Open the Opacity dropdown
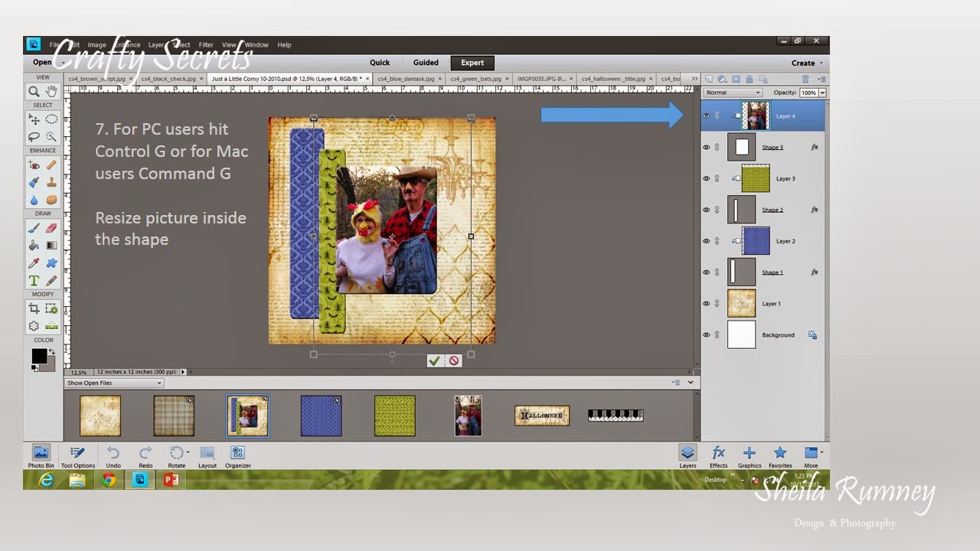 (822, 92)
